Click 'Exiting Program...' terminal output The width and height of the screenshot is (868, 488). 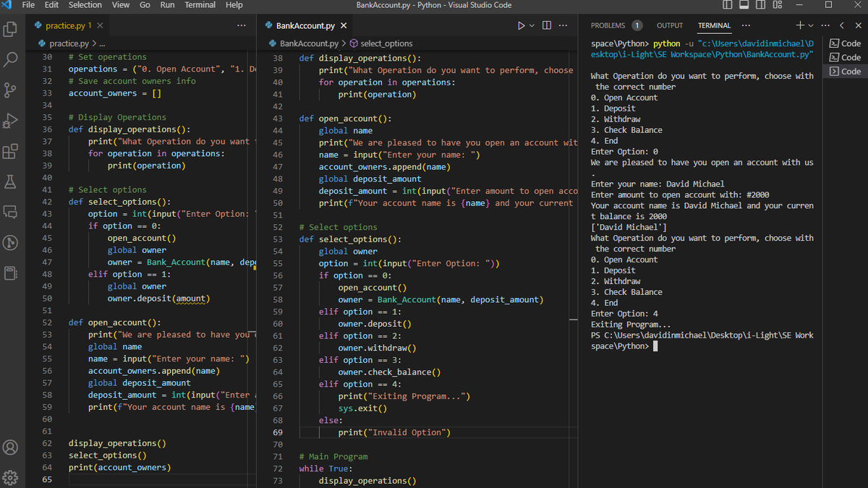click(631, 325)
